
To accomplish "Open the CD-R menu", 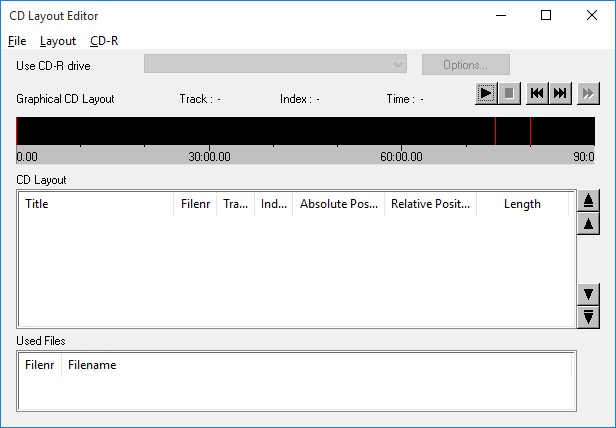I will pyautogui.click(x=104, y=41).
